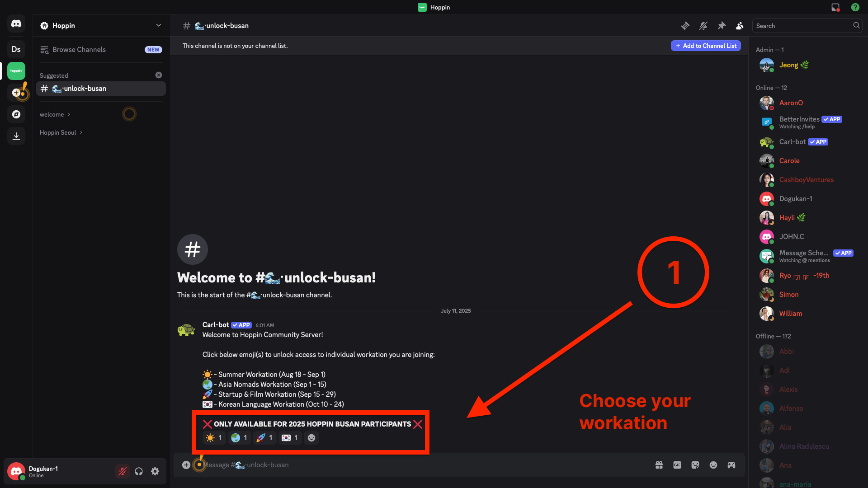Select Ryo in member list
This screenshot has width=868, height=488.
tap(807, 276)
